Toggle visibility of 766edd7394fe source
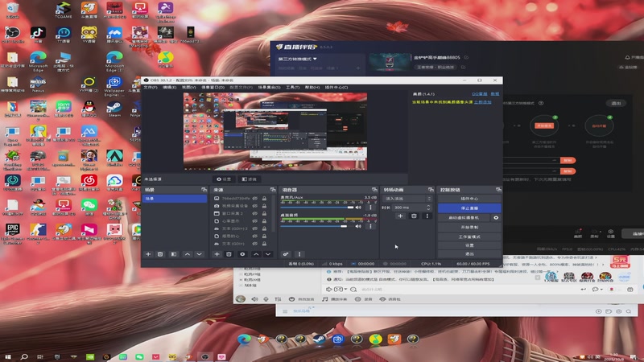The width and height of the screenshot is (644, 362). point(255,198)
